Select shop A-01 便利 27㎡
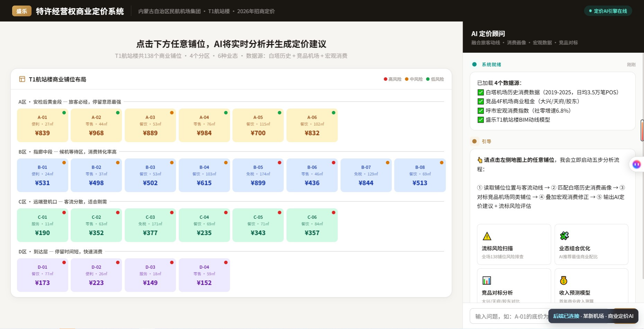This screenshot has height=329, width=644. pos(43,125)
